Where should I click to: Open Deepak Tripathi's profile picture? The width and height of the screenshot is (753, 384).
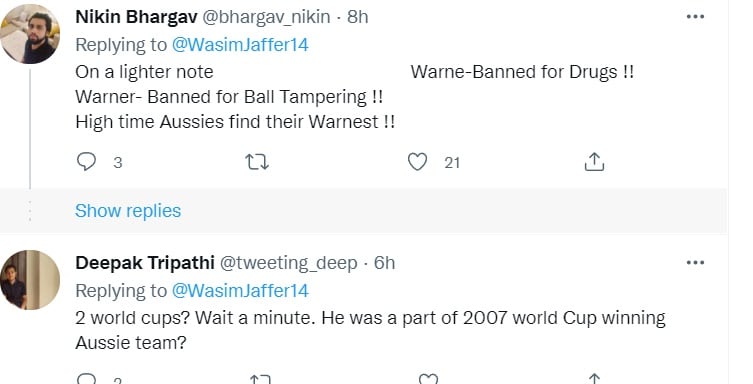[30, 280]
